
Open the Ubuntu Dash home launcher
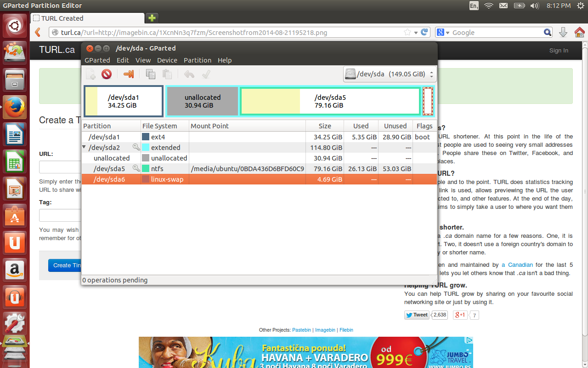pos(15,26)
